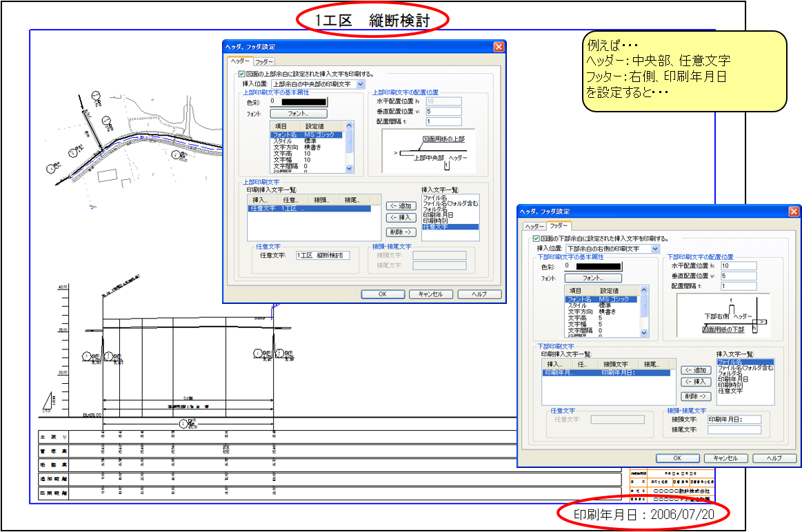Open フッダー tab in the header dialog

coord(264,61)
